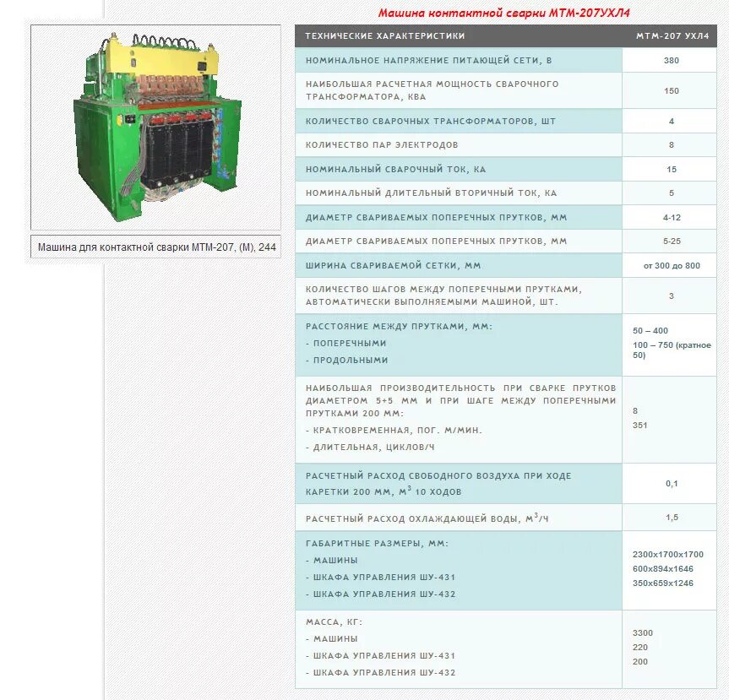This screenshot has width=729, height=700.
Task: Select dimensions 600x894x1646
Action: (x=663, y=569)
